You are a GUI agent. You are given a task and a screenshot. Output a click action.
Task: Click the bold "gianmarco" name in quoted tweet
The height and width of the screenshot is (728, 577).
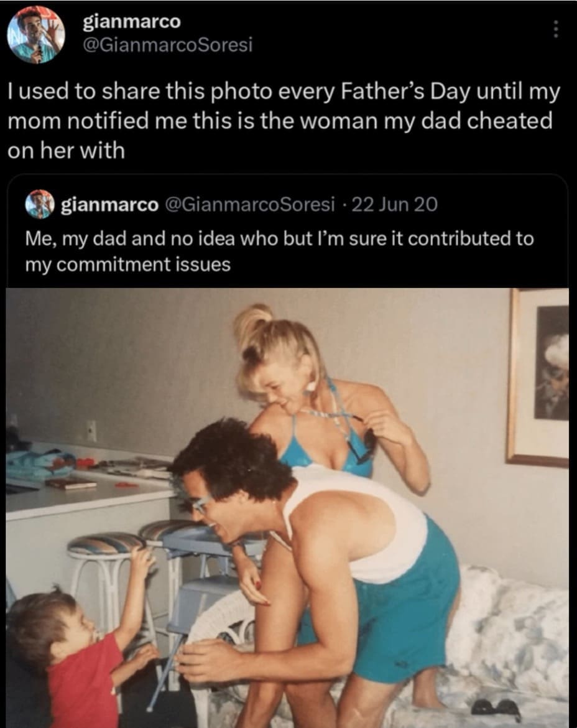[x=109, y=204]
